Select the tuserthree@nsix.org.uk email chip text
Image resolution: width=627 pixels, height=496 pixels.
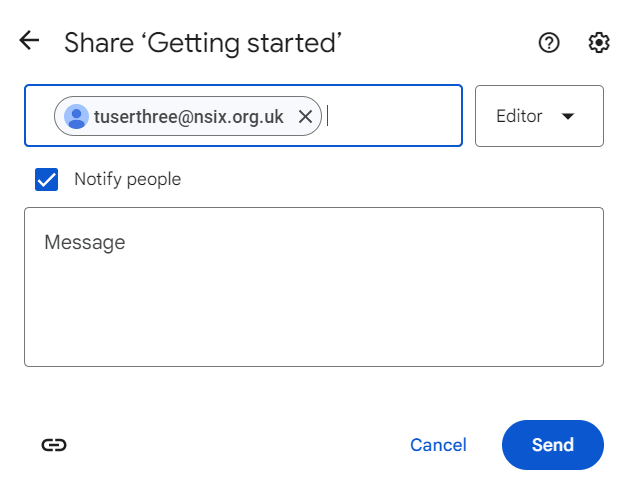click(x=188, y=116)
